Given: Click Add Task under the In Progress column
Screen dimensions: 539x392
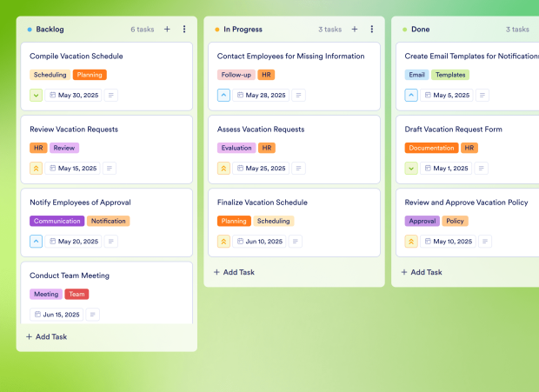Looking at the screenshot, I should pyautogui.click(x=235, y=272).
